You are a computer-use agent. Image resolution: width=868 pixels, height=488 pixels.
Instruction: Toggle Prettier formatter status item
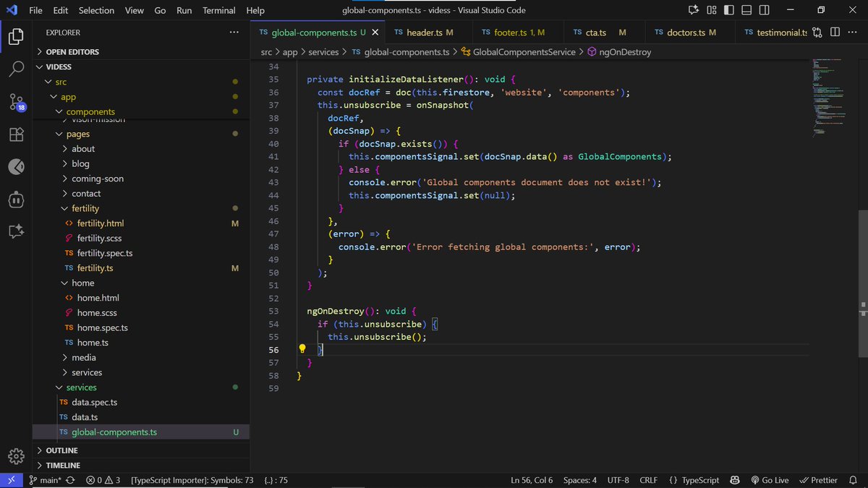(x=818, y=480)
